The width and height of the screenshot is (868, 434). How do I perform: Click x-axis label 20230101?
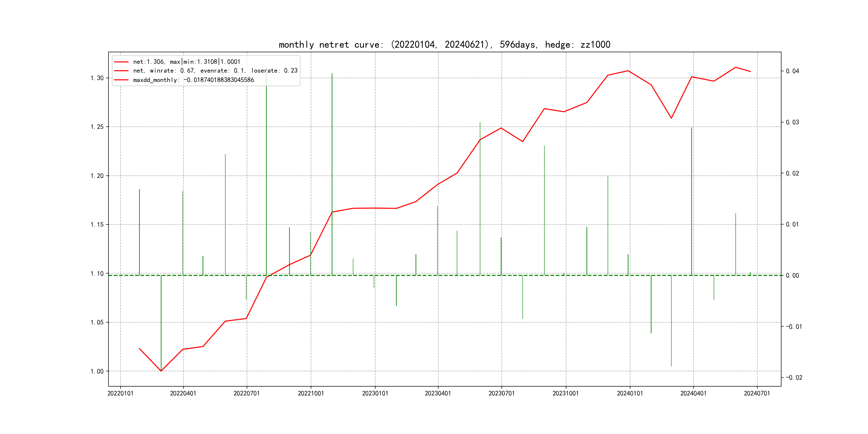pos(375,393)
